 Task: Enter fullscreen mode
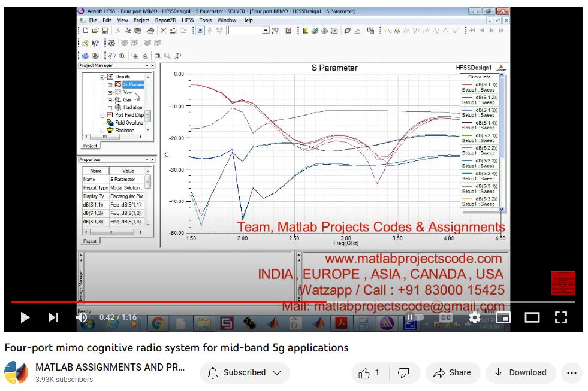(x=560, y=317)
